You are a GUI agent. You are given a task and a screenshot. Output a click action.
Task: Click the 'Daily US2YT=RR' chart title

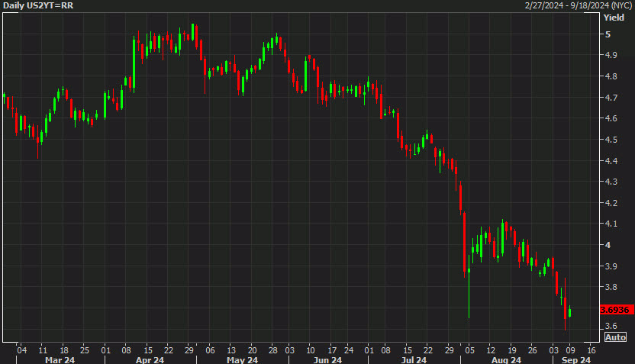(38, 5)
